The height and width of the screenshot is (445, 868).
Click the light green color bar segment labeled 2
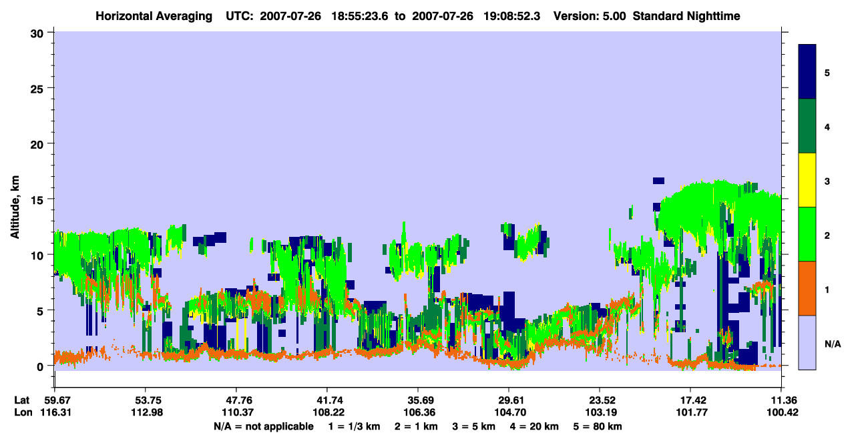coord(807,234)
